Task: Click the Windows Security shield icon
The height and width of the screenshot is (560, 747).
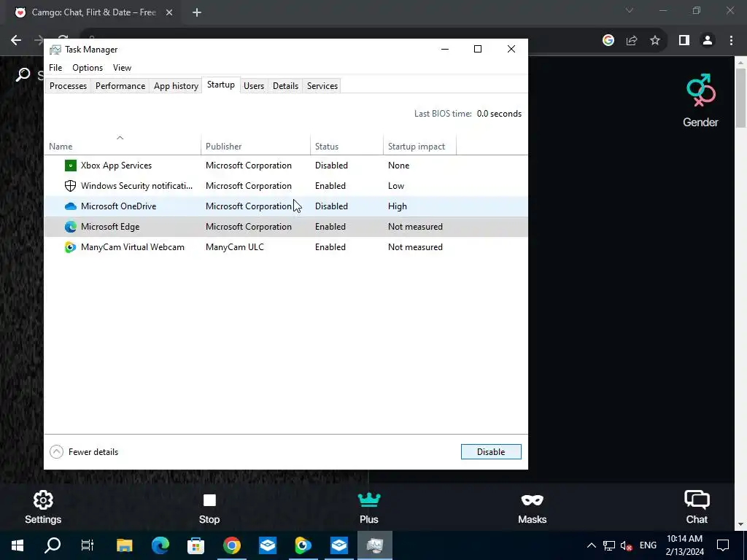Action: [x=71, y=186]
